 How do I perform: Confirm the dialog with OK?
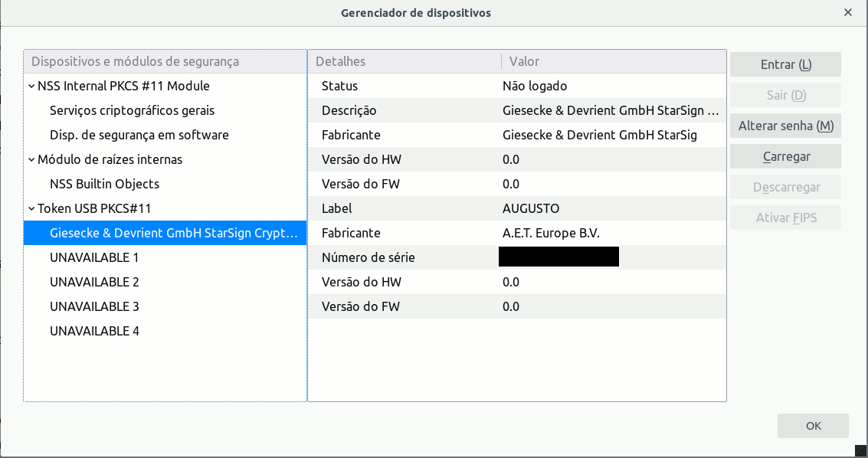click(813, 426)
